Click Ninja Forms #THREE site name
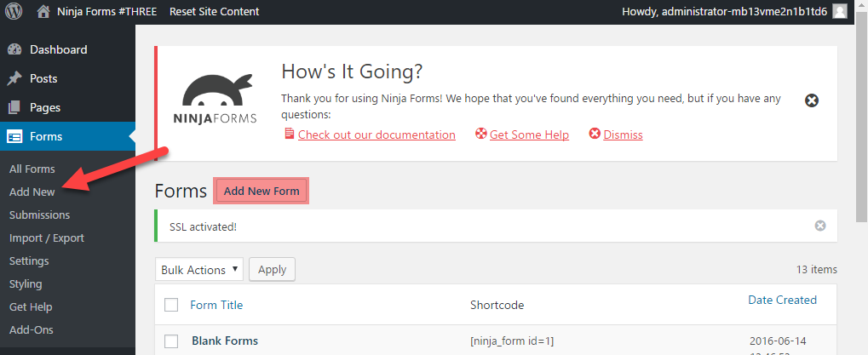 pyautogui.click(x=106, y=12)
